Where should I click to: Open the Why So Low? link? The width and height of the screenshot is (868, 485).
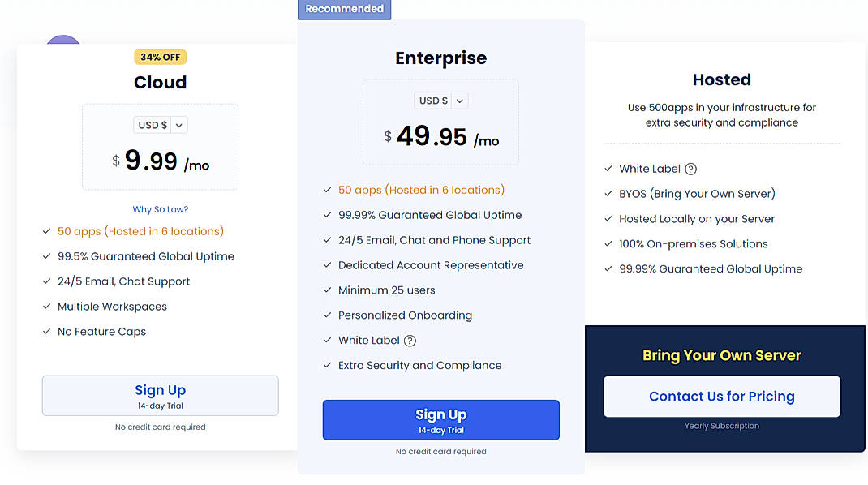(160, 209)
